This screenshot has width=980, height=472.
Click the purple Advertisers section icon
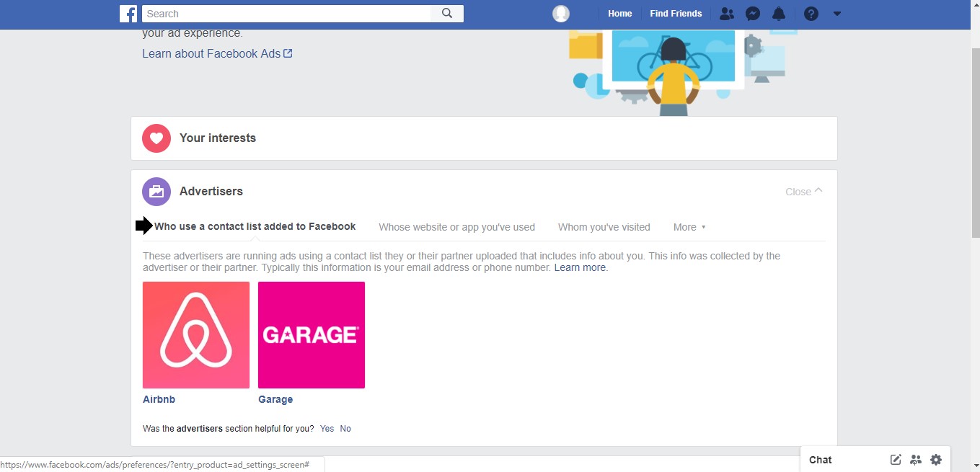[156, 192]
